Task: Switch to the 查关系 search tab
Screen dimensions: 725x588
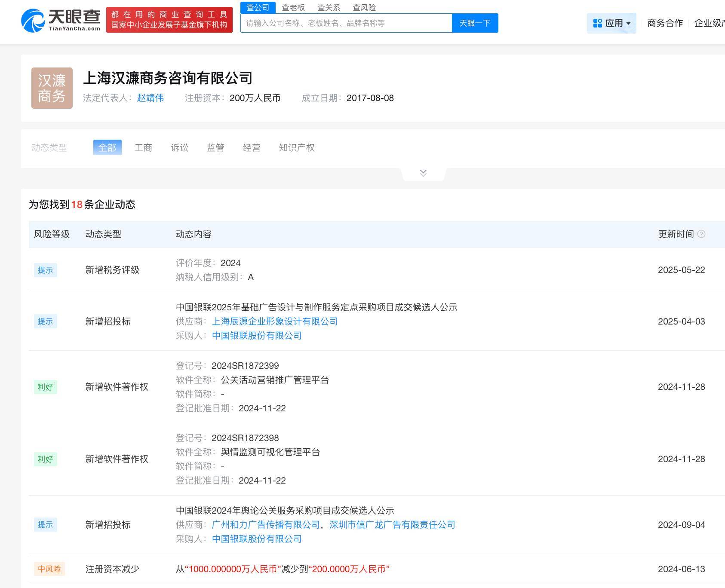Action: point(329,7)
